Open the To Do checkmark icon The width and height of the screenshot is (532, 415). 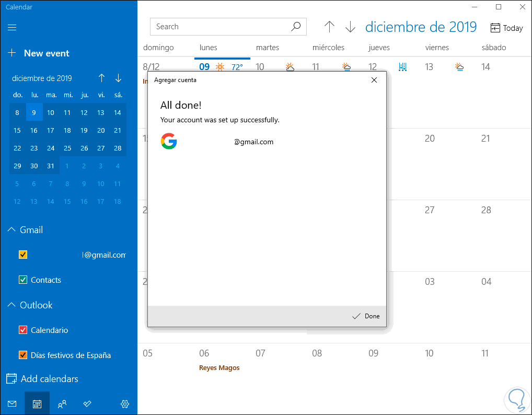tap(87, 404)
